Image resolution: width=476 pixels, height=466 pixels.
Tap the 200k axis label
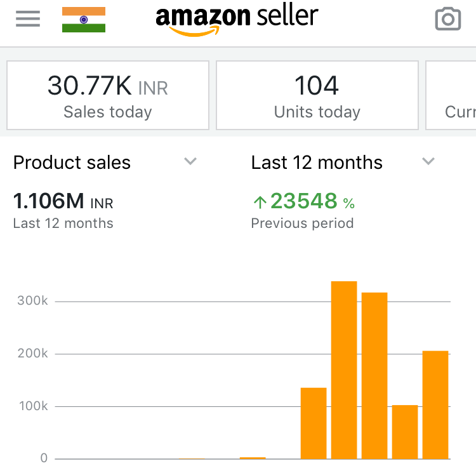click(32, 354)
